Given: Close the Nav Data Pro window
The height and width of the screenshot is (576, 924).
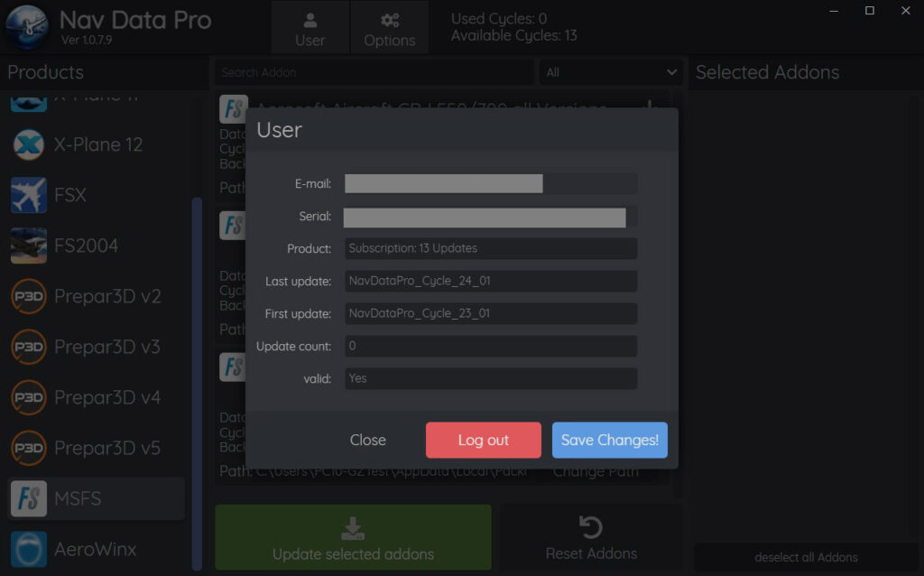Looking at the screenshot, I should (x=906, y=11).
